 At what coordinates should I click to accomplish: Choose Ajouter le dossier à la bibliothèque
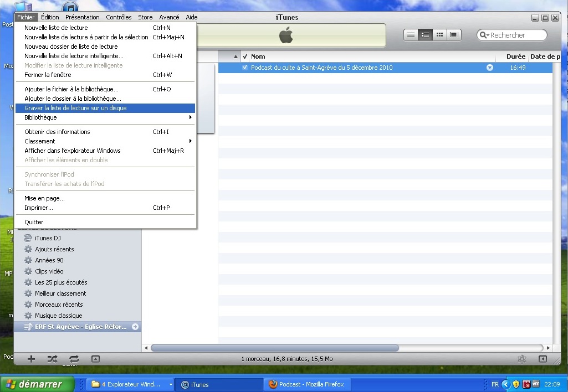click(x=105, y=99)
